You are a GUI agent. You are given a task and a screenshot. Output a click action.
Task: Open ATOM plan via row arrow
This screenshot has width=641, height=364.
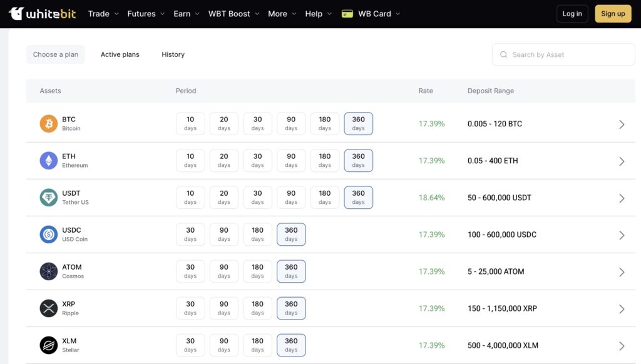(622, 272)
